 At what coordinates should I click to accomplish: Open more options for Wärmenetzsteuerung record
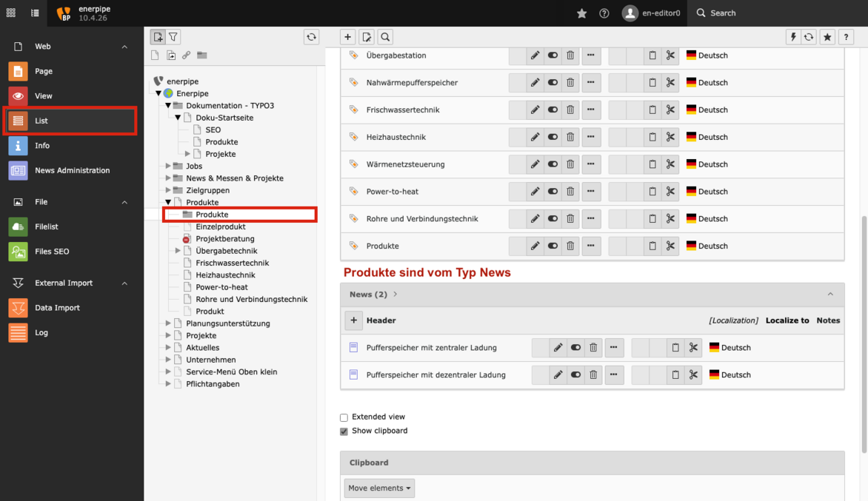point(591,164)
